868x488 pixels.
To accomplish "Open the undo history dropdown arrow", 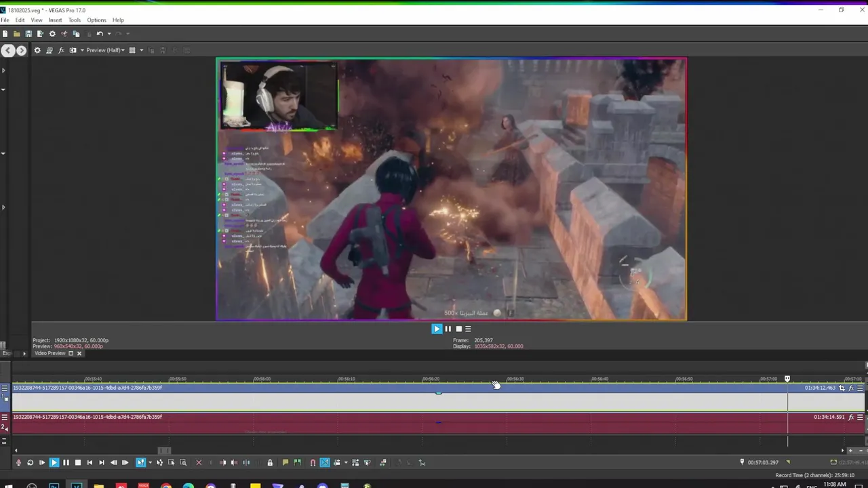I will click(x=109, y=34).
